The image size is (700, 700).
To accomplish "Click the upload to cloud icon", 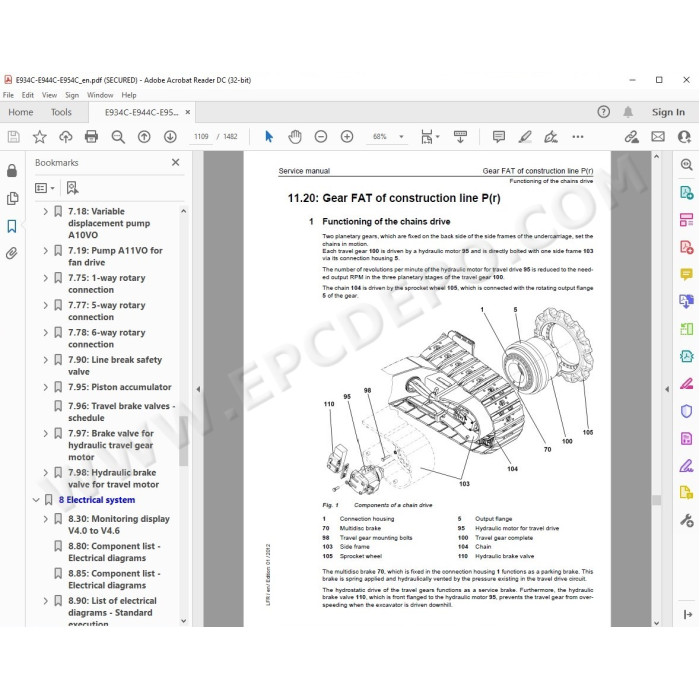I will 66,137.
